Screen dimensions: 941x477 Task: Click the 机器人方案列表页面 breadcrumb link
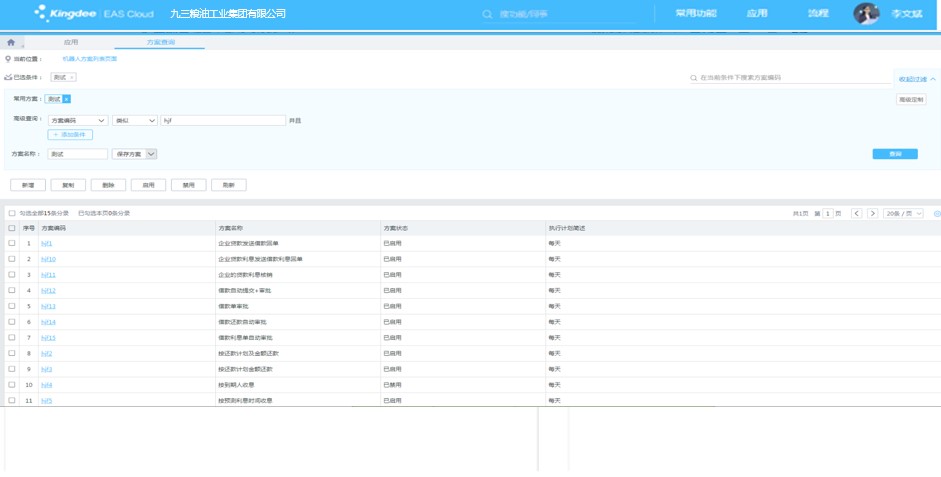(90, 59)
